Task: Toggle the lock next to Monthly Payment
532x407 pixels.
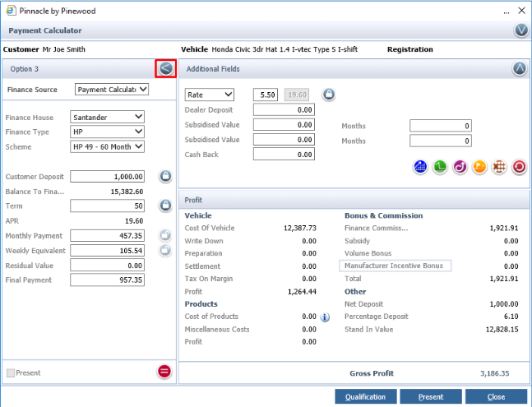Action: [165, 235]
